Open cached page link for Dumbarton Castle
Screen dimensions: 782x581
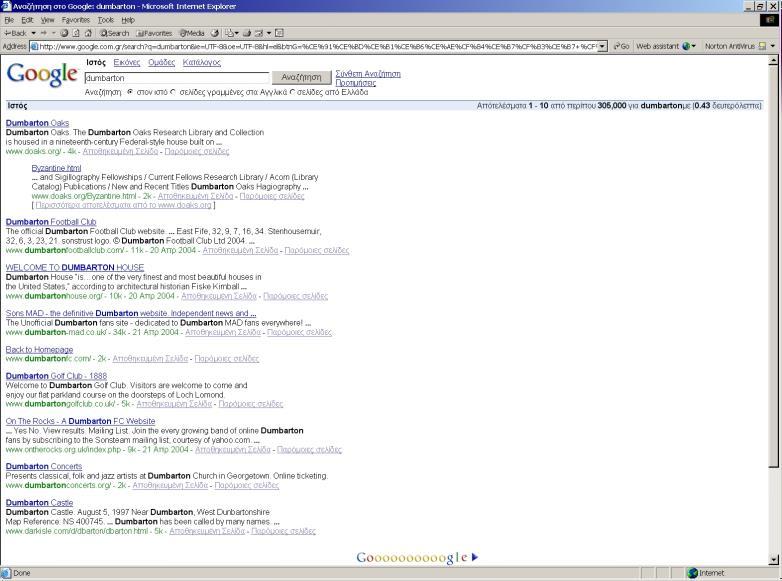point(207,531)
